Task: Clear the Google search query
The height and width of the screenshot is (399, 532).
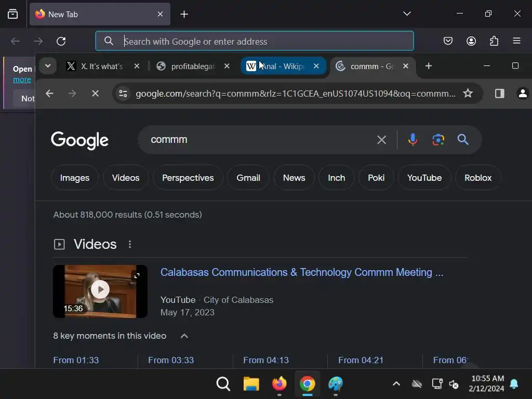Action: pyautogui.click(x=381, y=139)
